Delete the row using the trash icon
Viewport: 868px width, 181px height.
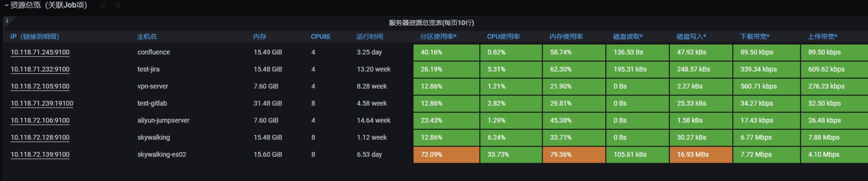pyautogui.click(x=118, y=5)
